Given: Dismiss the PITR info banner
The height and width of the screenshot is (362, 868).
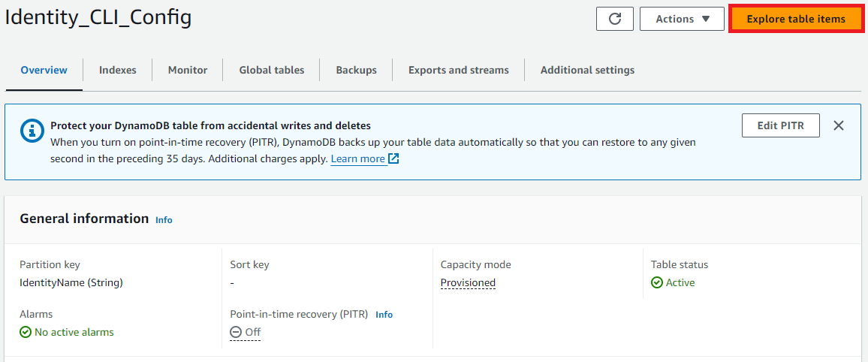Looking at the screenshot, I should click(839, 125).
